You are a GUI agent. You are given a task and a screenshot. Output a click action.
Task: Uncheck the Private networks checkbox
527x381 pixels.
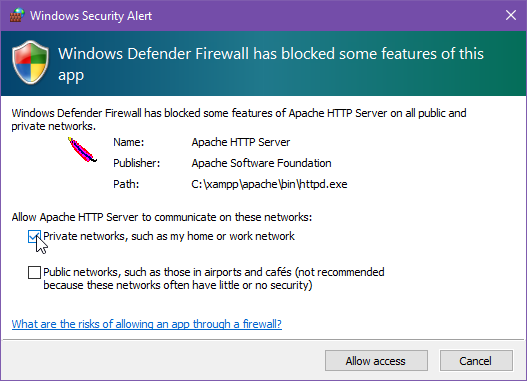[x=35, y=237]
